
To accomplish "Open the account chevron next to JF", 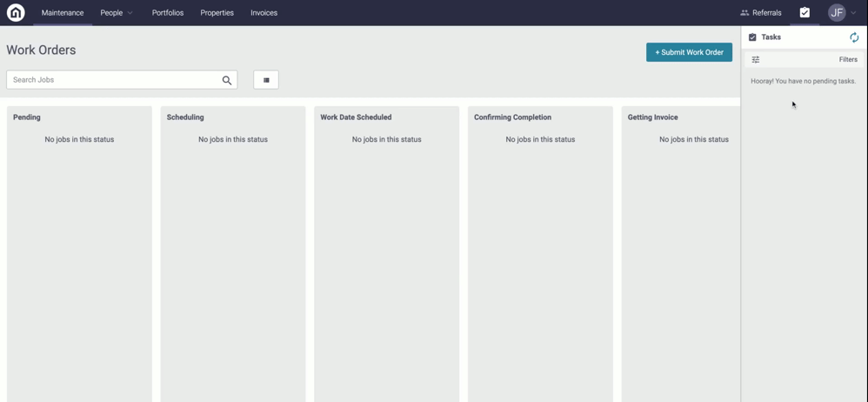I will pos(854,13).
